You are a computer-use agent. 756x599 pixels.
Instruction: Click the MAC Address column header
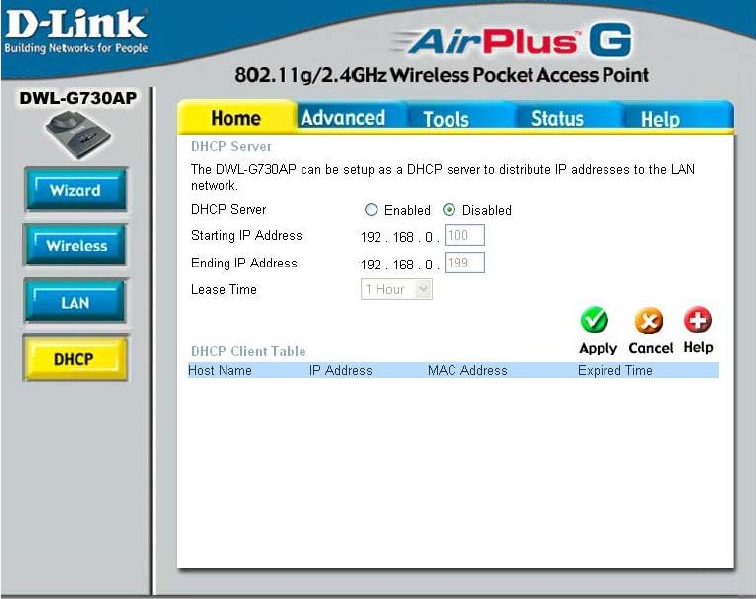pyautogui.click(x=468, y=370)
